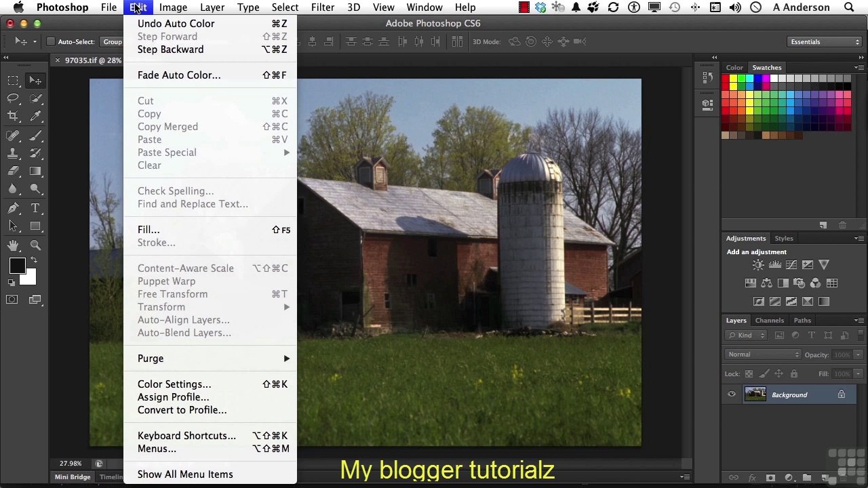The image size is (868, 488).
Task: Select the Hand tool
Action: [13, 245]
